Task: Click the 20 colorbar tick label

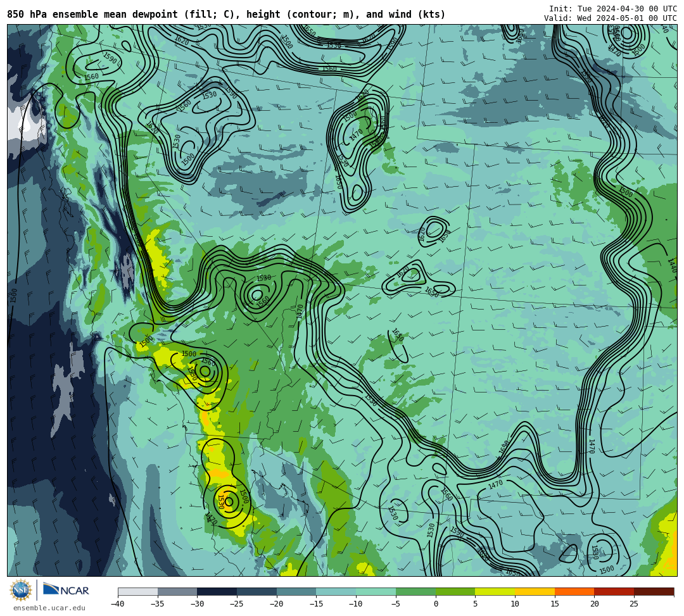Action: click(x=594, y=604)
